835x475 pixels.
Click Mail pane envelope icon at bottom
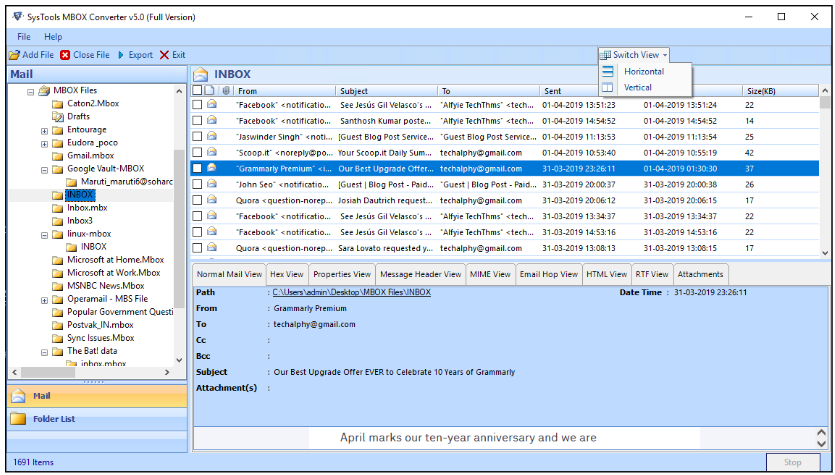click(18, 396)
